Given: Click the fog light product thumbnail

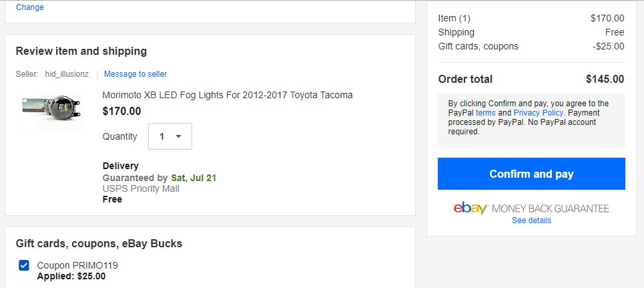Looking at the screenshot, I should click(x=51, y=108).
